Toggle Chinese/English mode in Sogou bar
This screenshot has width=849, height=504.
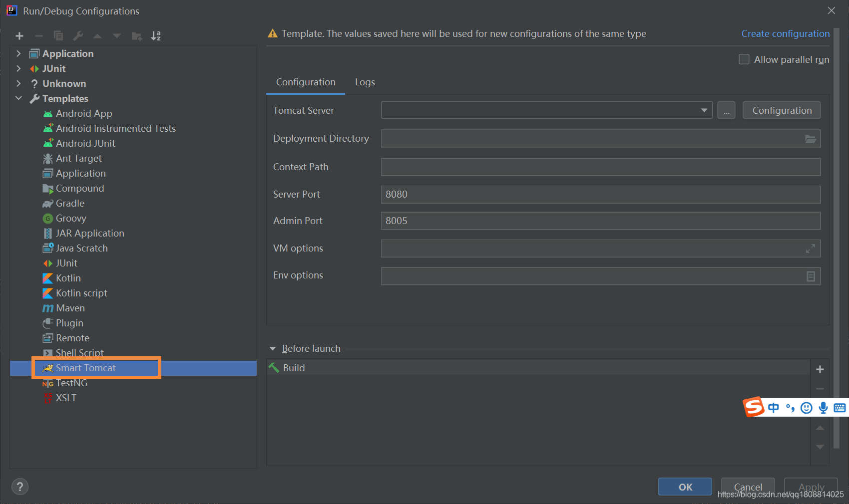click(x=774, y=408)
